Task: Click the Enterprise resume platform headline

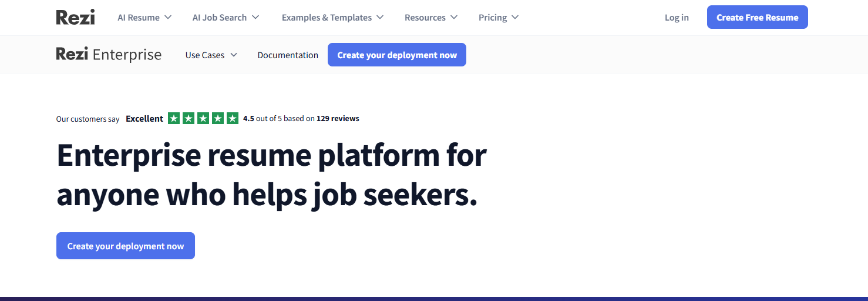Action: pos(271,175)
